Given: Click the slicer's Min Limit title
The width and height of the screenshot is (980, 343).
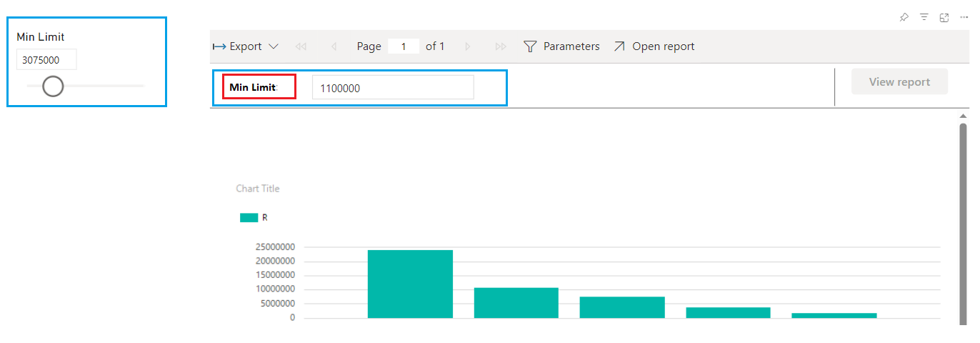Looking at the screenshot, I should point(41,37).
